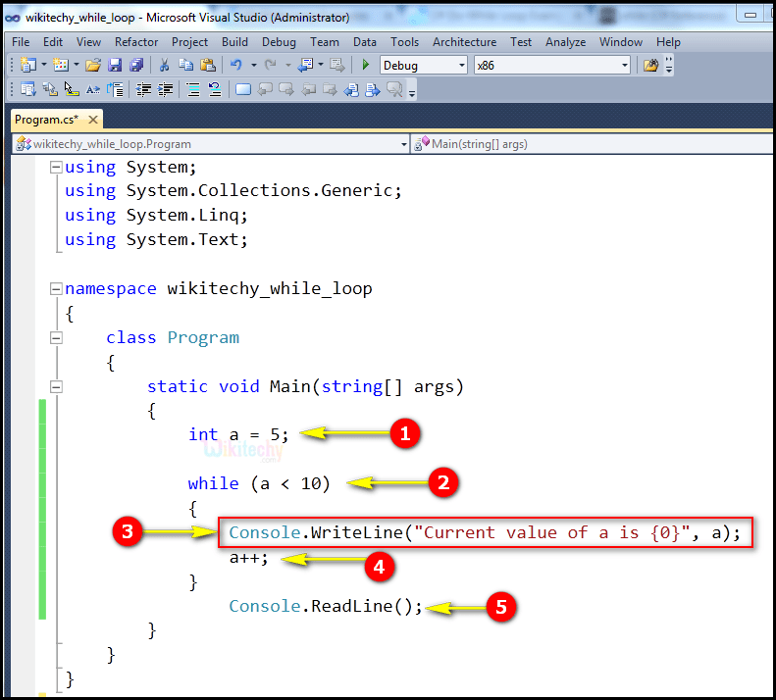Click the 'a++;' statement
This screenshot has width=776, height=700.
tap(248, 558)
